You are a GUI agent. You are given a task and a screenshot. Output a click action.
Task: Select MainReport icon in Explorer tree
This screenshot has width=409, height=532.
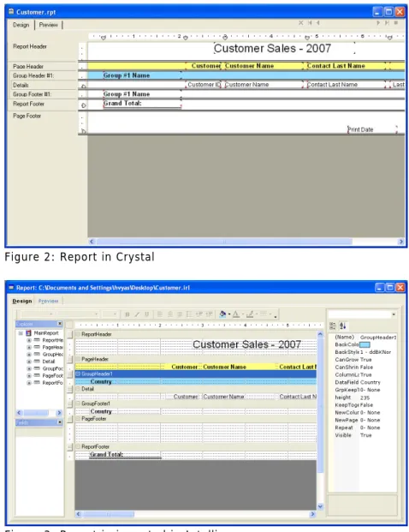(x=28, y=333)
